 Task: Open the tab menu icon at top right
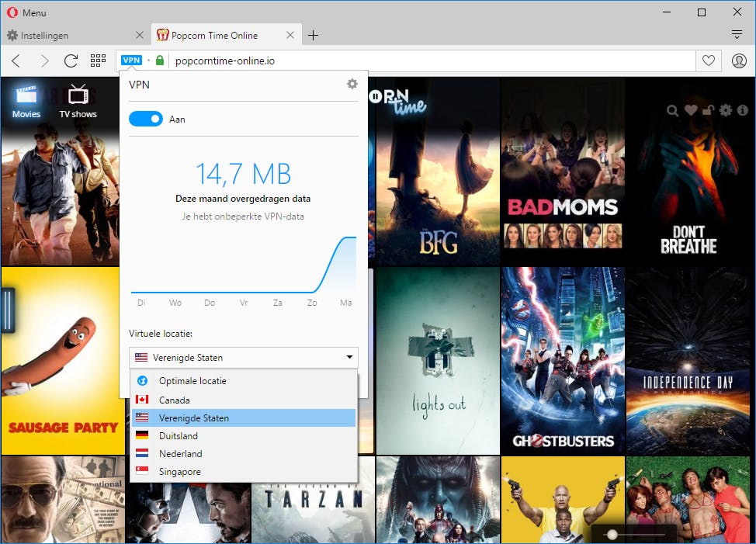coord(737,35)
